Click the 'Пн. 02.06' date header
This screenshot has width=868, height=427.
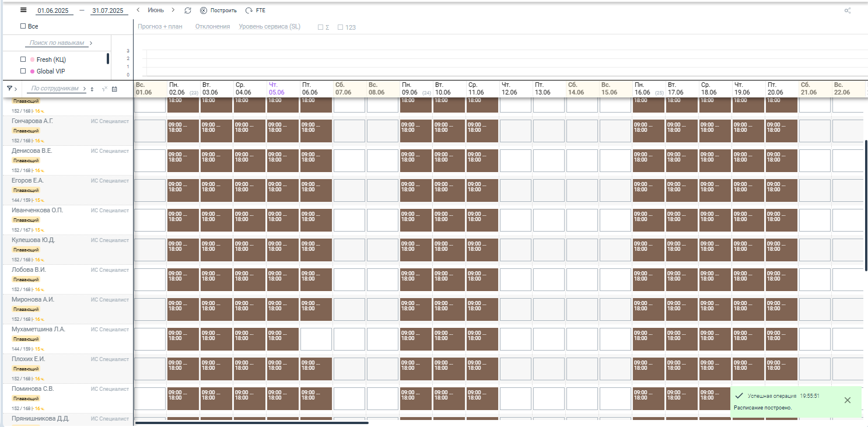(183, 89)
